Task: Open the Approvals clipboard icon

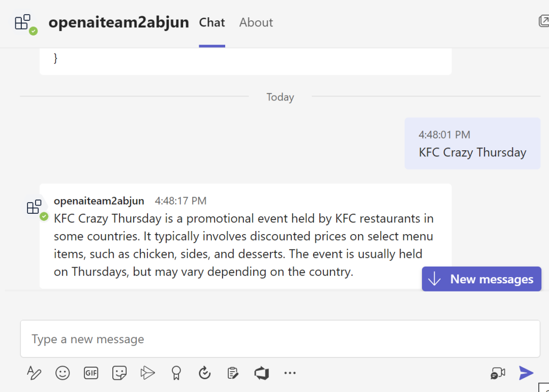Action: coord(233,373)
